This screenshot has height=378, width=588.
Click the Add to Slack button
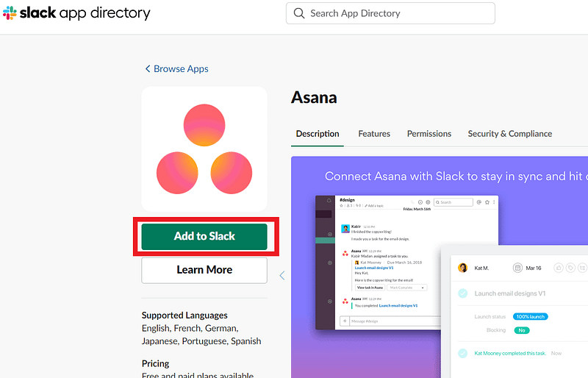click(x=204, y=237)
